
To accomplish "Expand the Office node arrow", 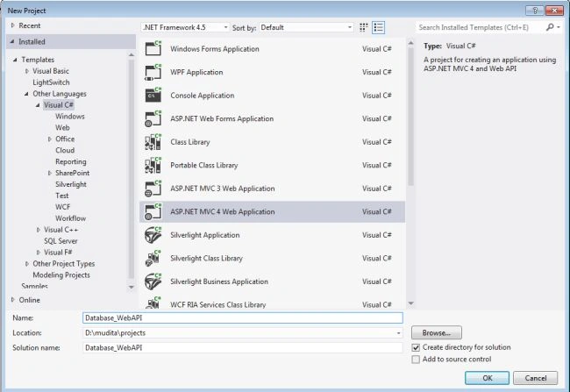I will pyautogui.click(x=50, y=139).
